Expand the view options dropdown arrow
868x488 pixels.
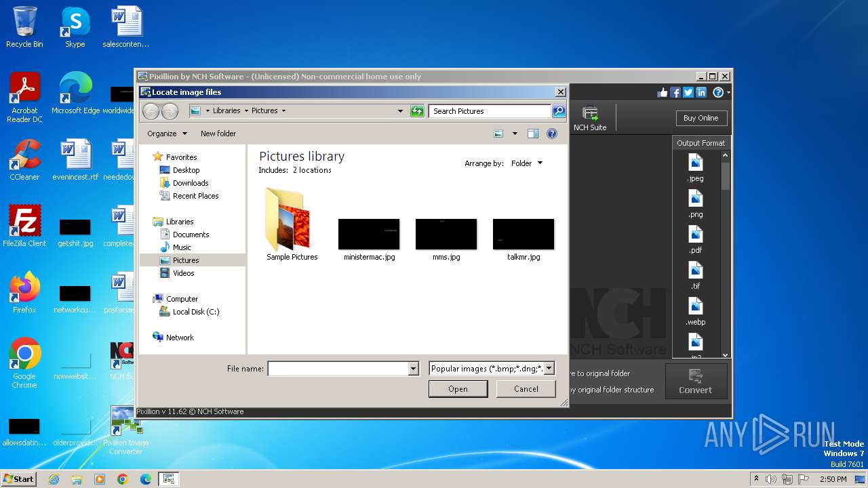point(515,134)
